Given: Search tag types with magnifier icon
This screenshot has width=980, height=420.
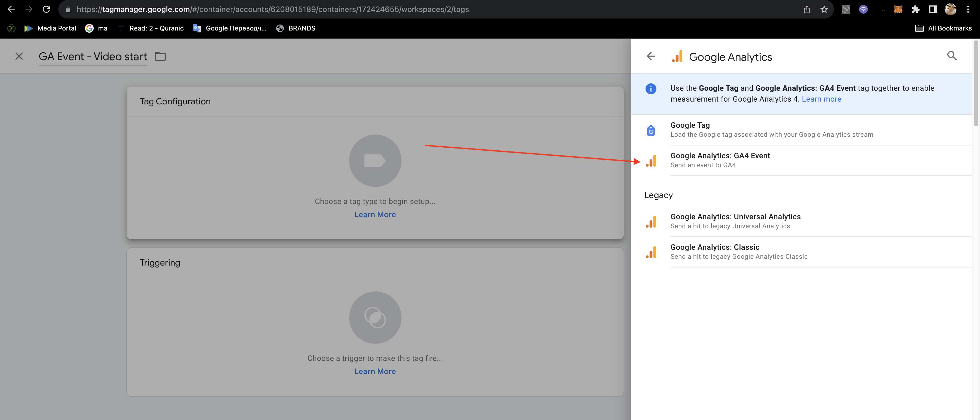Looking at the screenshot, I should pos(952,56).
